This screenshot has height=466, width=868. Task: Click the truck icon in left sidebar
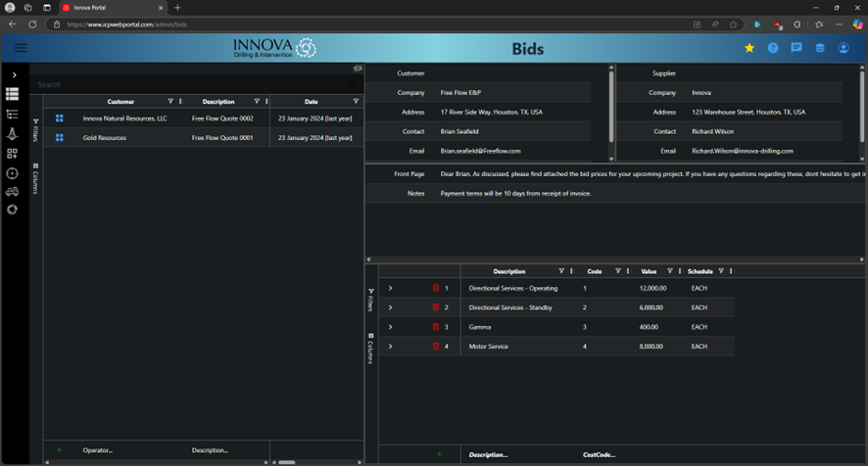(x=13, y=192)
